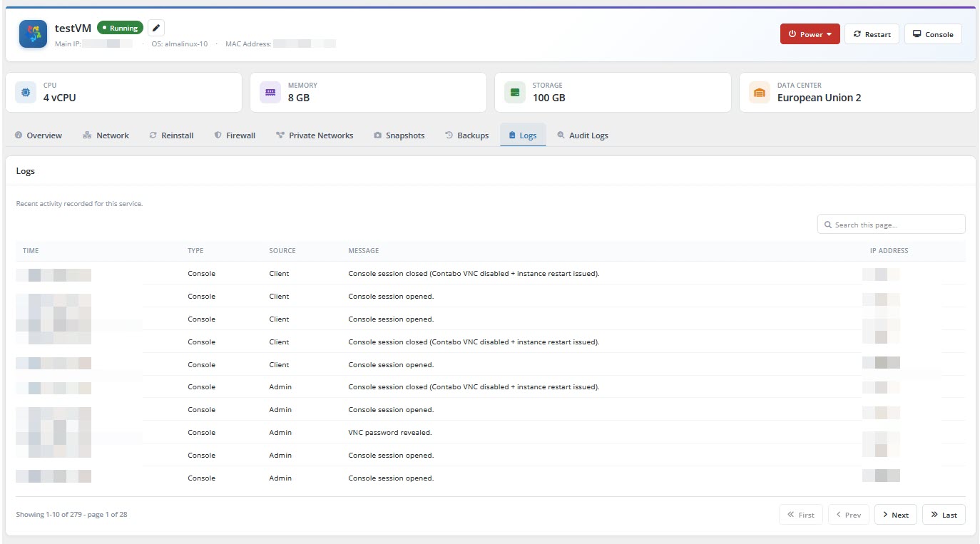Click the SOURCE column header
Viewport: 980px width, 544px height.
[x=282, y=251]
